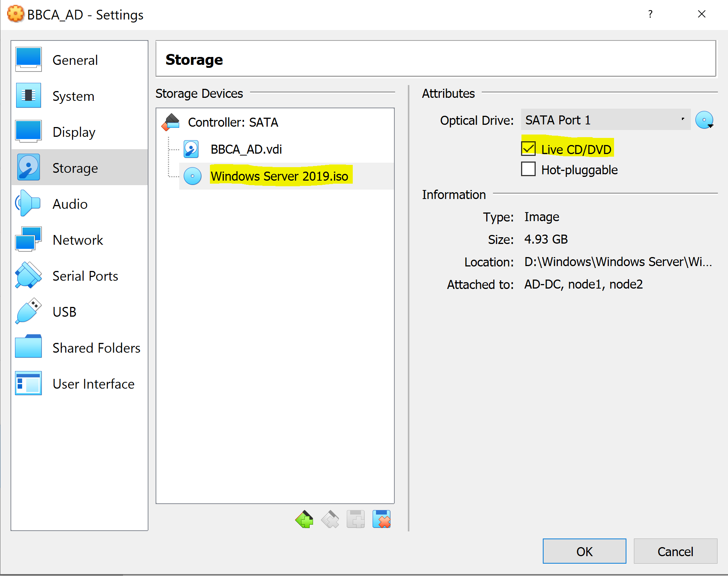Screen dimensions: 728x576
Task: Click the System chip icon
Action: [28, 95]
